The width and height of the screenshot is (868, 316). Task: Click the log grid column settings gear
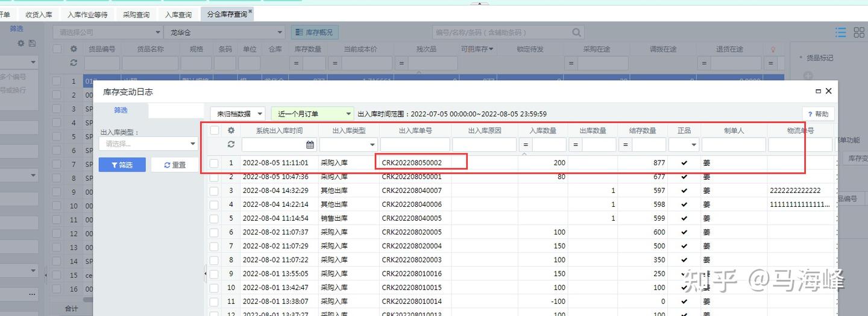[231, 130]
